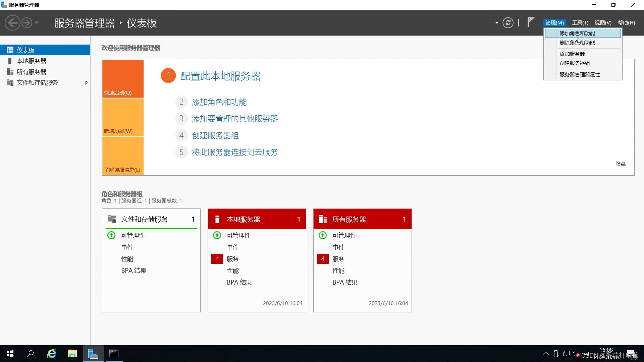Click the muted volume tray icon

pos(576,354)
